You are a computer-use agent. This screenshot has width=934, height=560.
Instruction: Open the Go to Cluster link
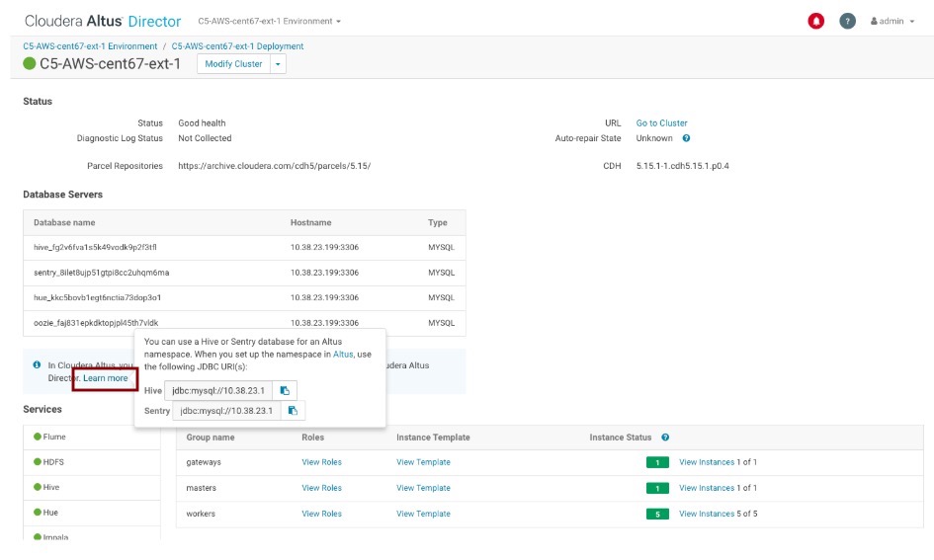coord(661,123)
